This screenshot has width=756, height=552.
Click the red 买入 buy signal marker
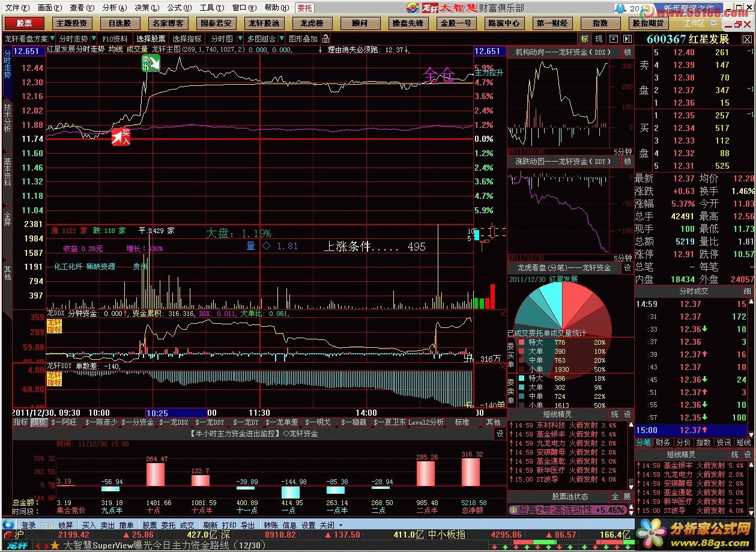pyautogui.click(x=121, y=137)
